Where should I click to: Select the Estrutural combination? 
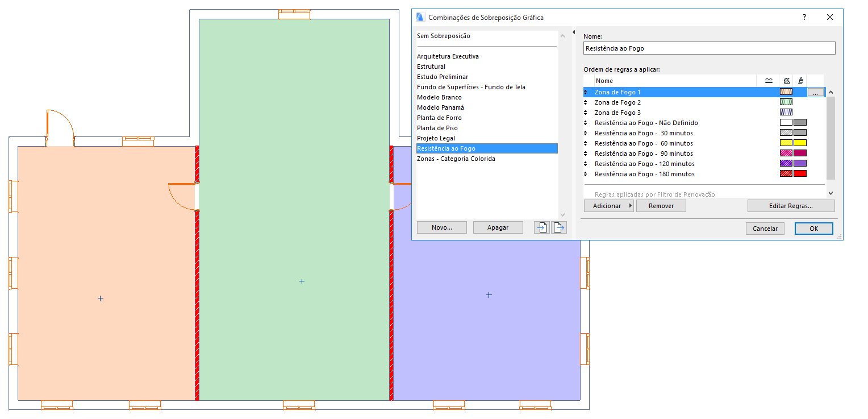pyautogui.click(x=431, y=67)
